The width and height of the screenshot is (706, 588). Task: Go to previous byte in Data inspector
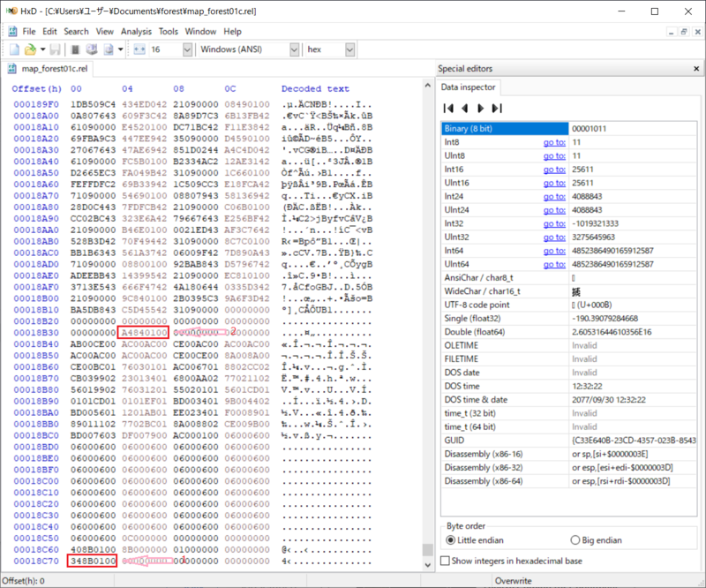(465, 108)
